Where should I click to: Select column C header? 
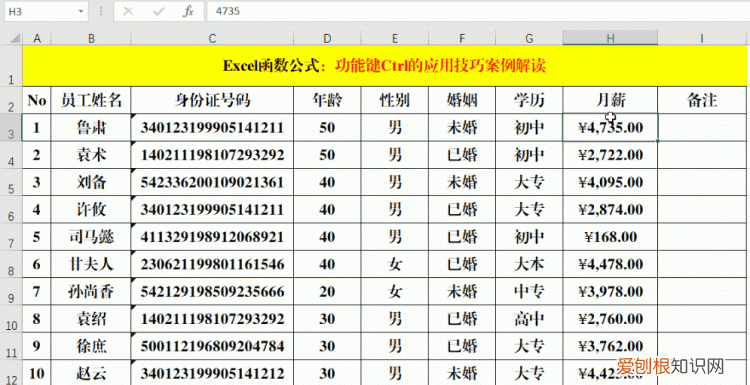click(x=212, y=38)
